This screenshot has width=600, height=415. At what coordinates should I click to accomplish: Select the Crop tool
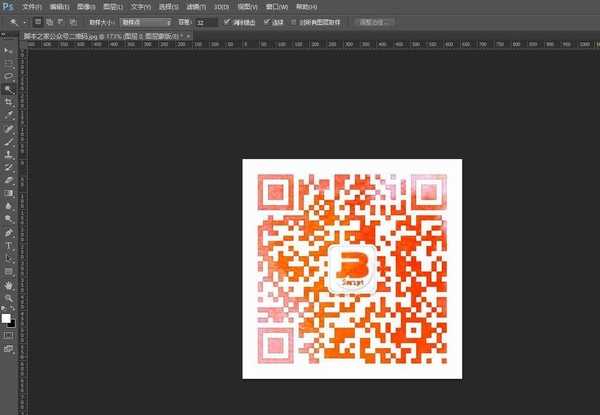(x=8, y=102)
